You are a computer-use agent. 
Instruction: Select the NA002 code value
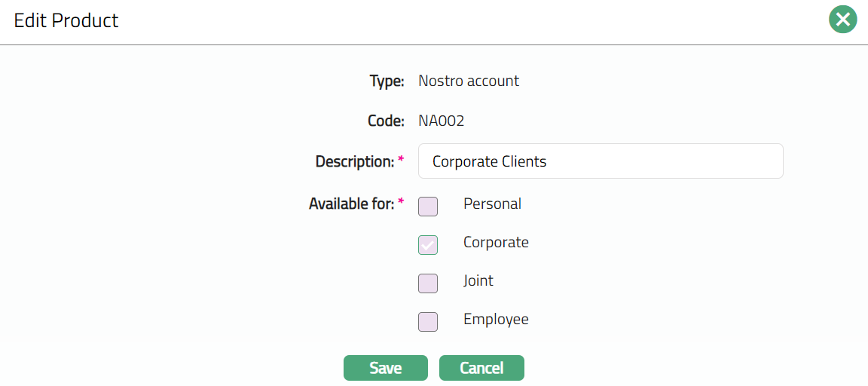tap(441, 121)
